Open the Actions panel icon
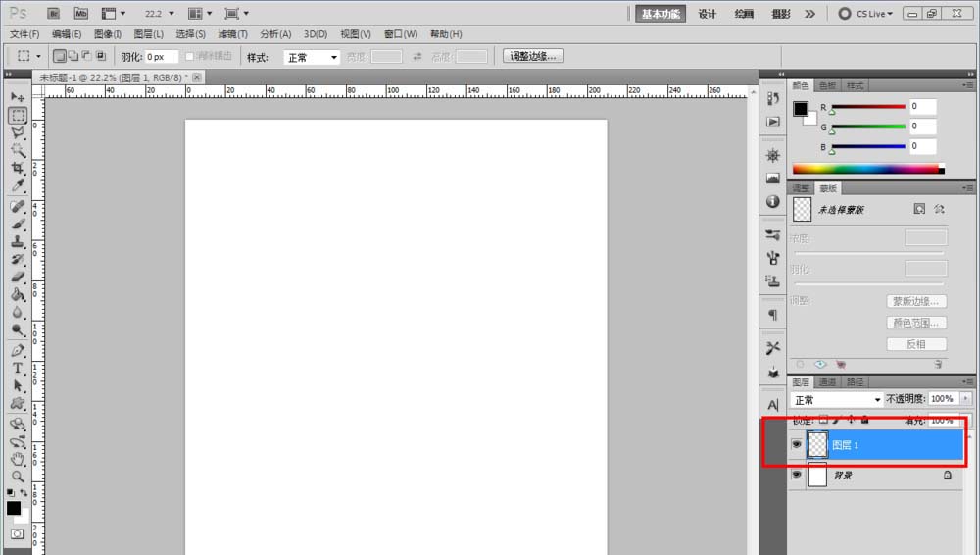The width and height of the screenshot is (980, 555). 773,122
